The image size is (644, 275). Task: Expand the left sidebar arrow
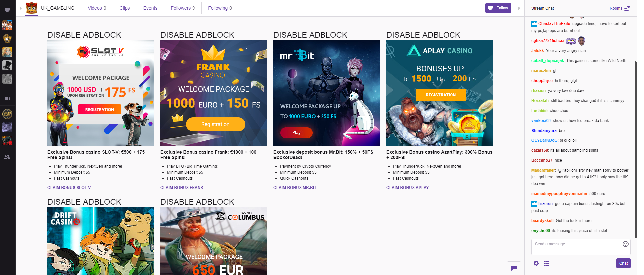pos(20,8)
